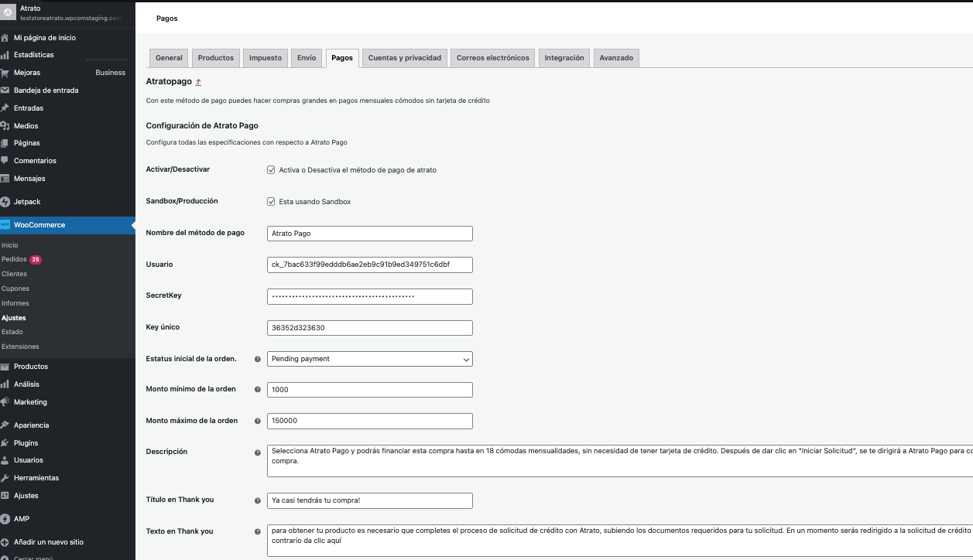Screen dimensions: 973x560
Task: Click help icon beside Descripción
Action: point(258,452)
